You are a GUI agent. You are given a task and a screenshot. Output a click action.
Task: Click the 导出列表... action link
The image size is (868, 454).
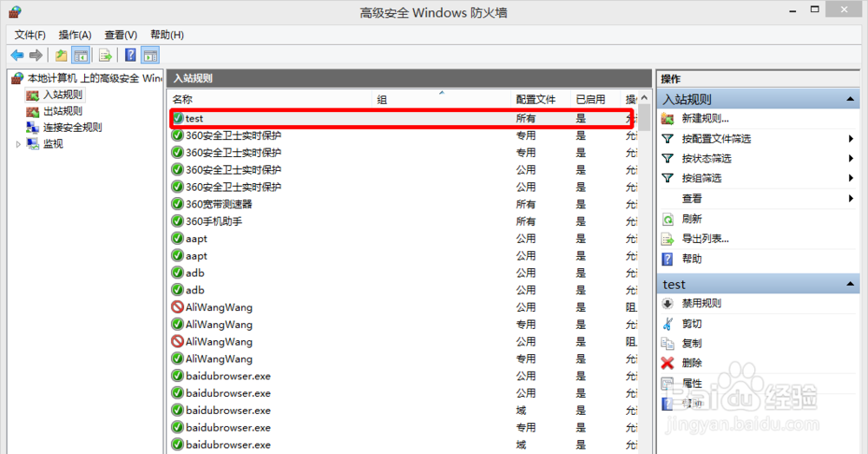click(x=705, y=240)
